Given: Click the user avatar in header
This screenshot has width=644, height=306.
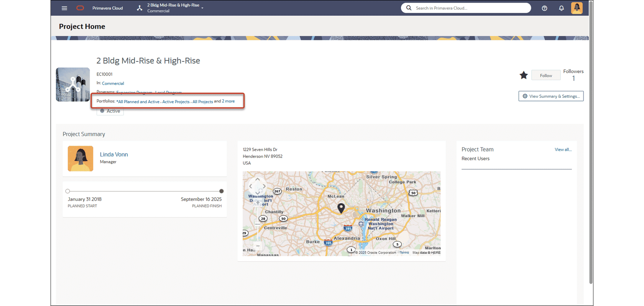Looking at the screenshot, I should 577,8.
